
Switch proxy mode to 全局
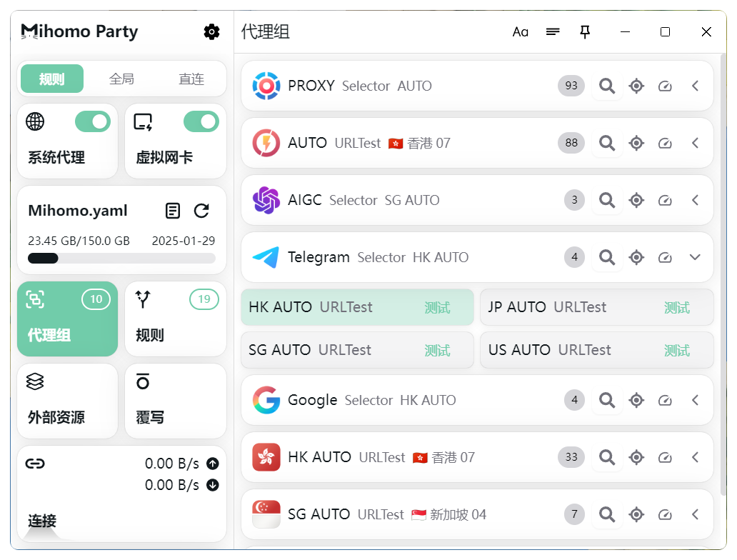click(x=121, y=79)
